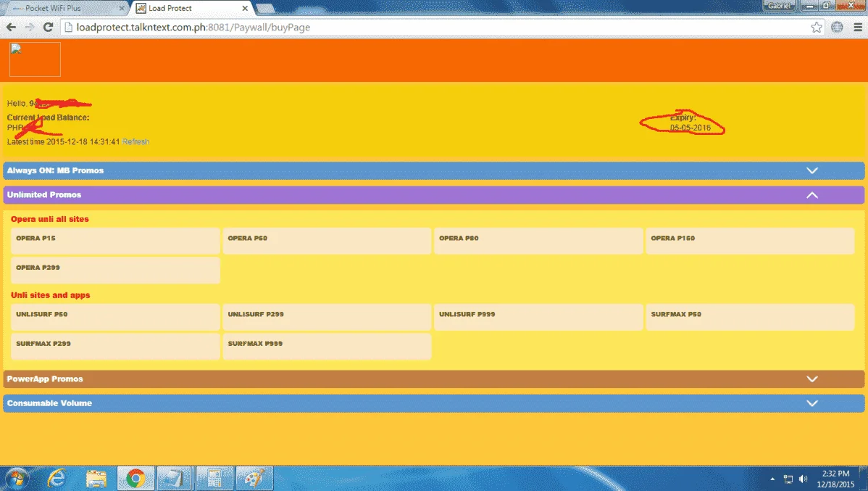Open Paint from the taskbar
The width and height of the screenshot is (868, 491).
[x=254, y=478]
